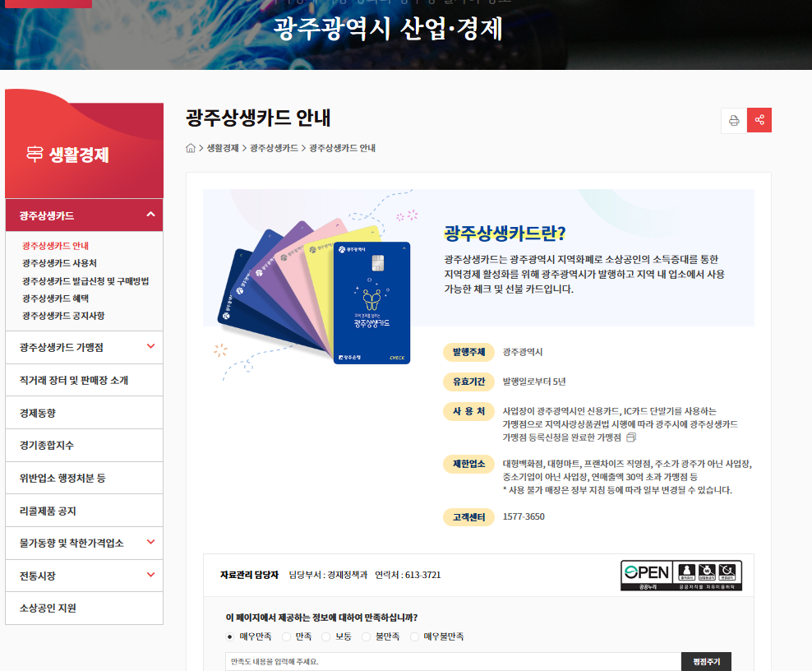Open 위반업소 행정처분 등 menu item

click(x=84, y=478)
